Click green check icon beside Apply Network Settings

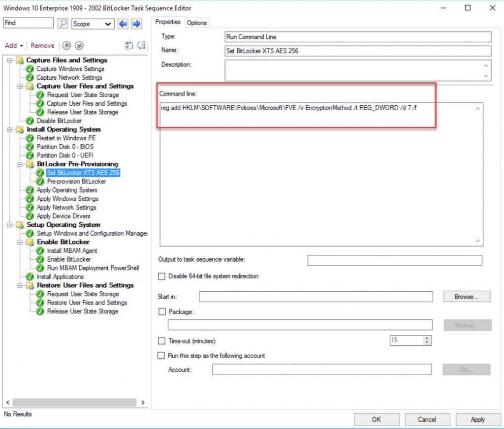coord(30,208)
